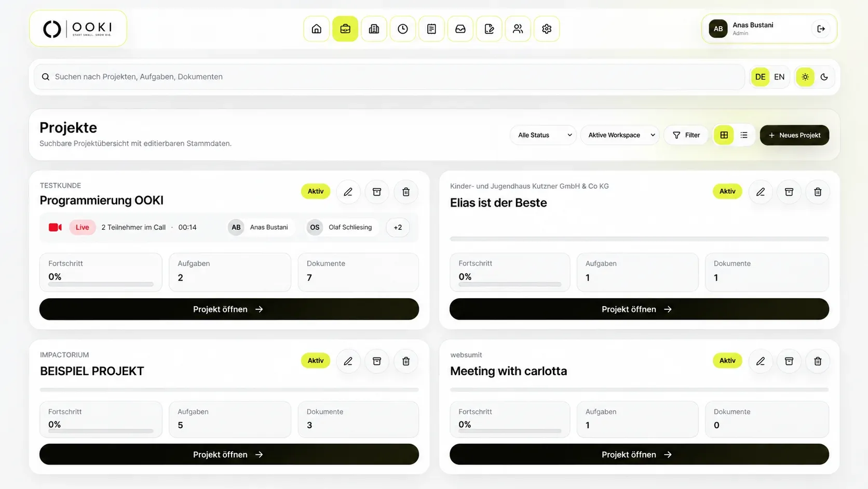Switch language to DE

[760, 77]
